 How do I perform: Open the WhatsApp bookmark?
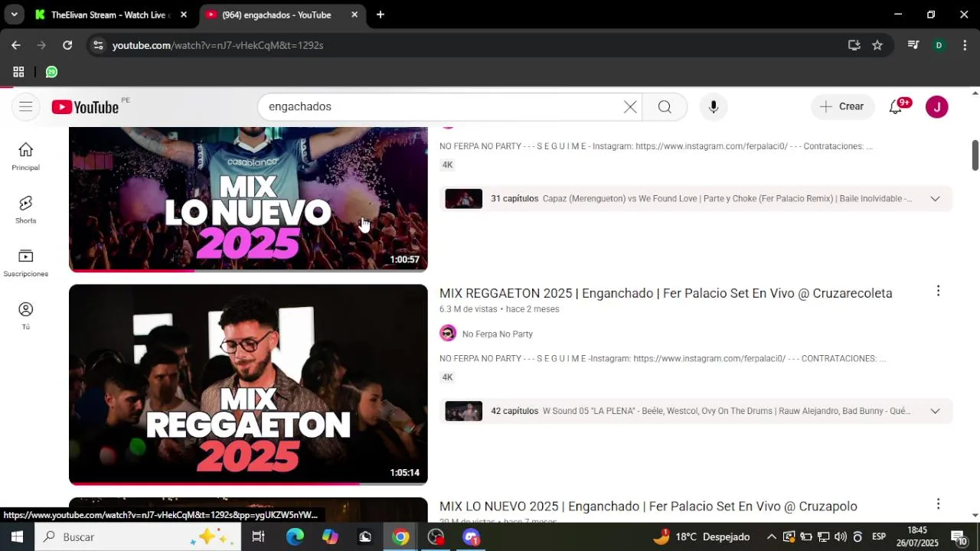pyautogui.click(x=51, y=72)
